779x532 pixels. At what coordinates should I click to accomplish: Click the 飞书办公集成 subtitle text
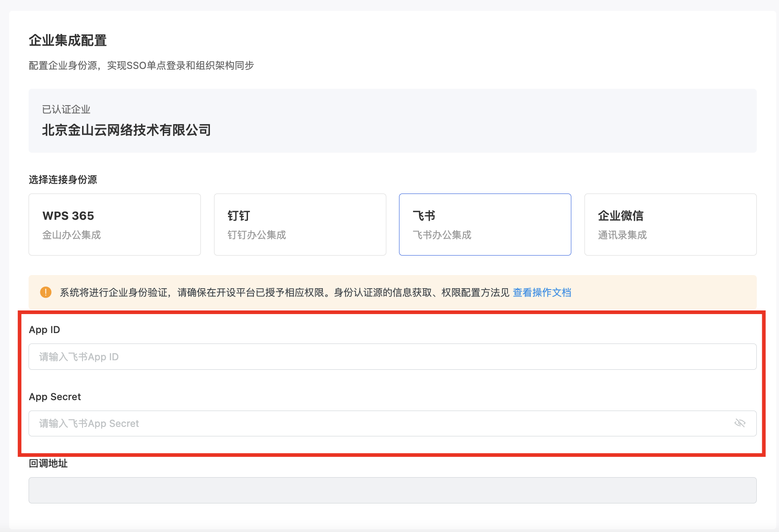[x=442, y=235]
